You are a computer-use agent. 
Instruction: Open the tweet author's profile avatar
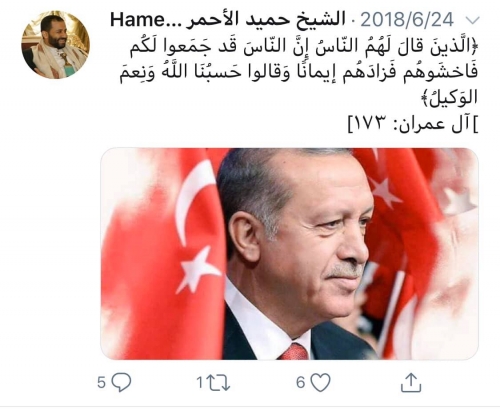(x=56, y=45)
